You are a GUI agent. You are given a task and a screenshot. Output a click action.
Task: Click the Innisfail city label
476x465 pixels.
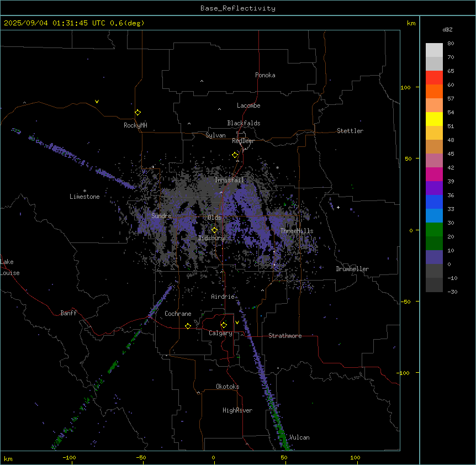[229, 180]
